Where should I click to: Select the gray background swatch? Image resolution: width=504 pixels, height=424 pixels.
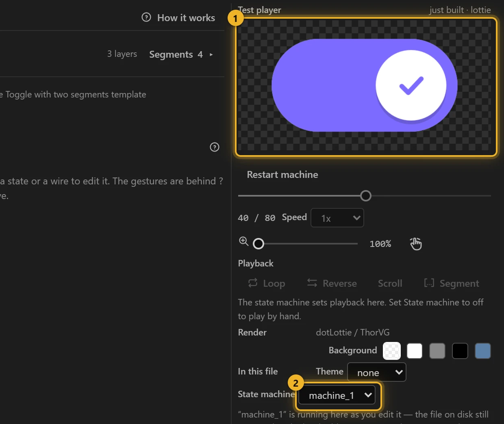[437, 351]
